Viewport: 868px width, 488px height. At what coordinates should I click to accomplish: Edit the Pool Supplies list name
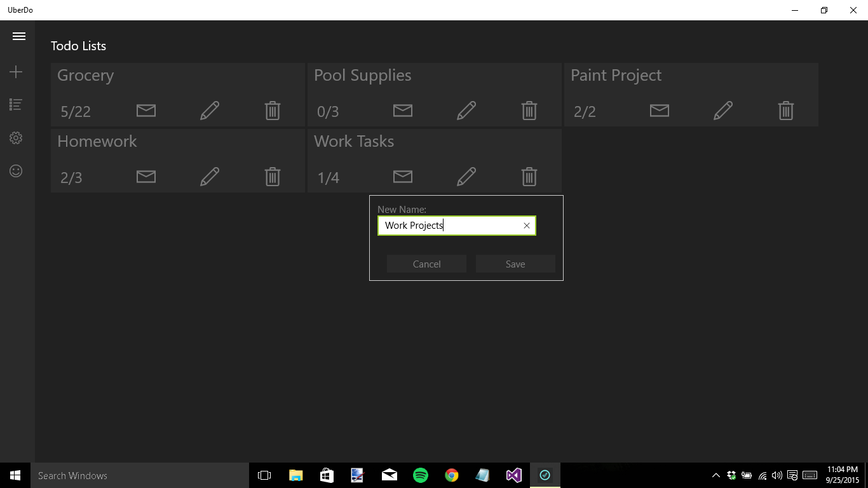(466, 111)
